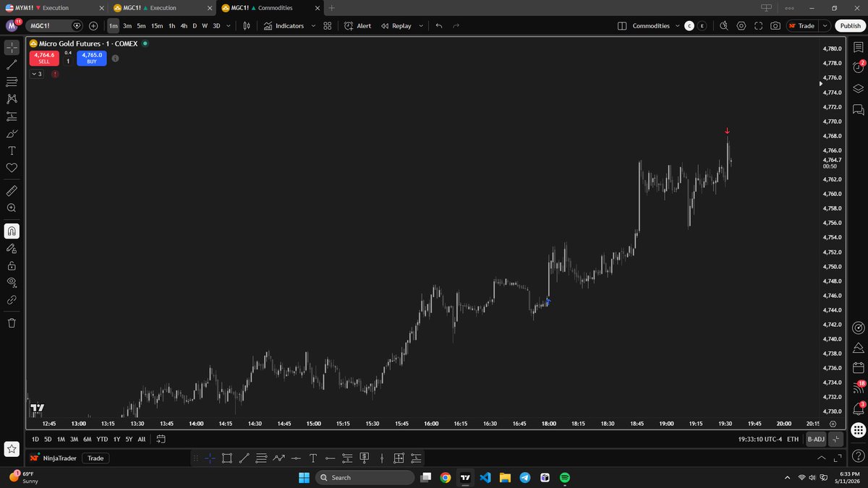
Task: Click the Publish button
Action: pos(850,25)
